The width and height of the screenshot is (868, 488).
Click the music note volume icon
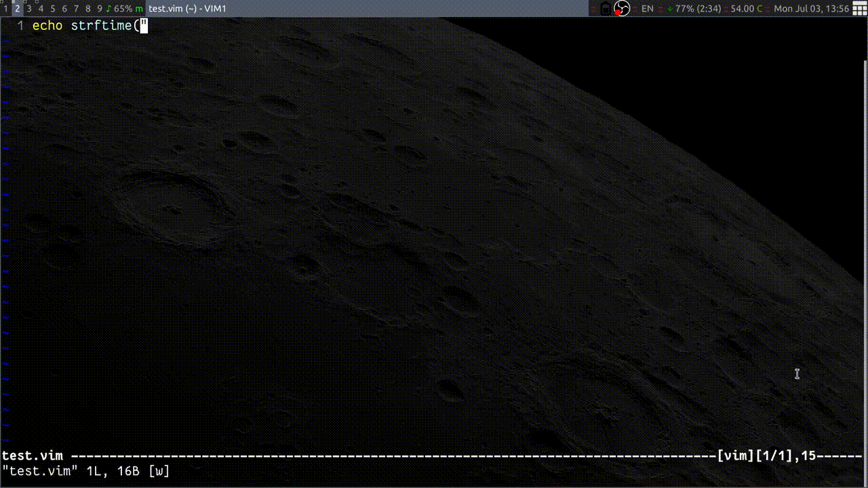point(108,9)
